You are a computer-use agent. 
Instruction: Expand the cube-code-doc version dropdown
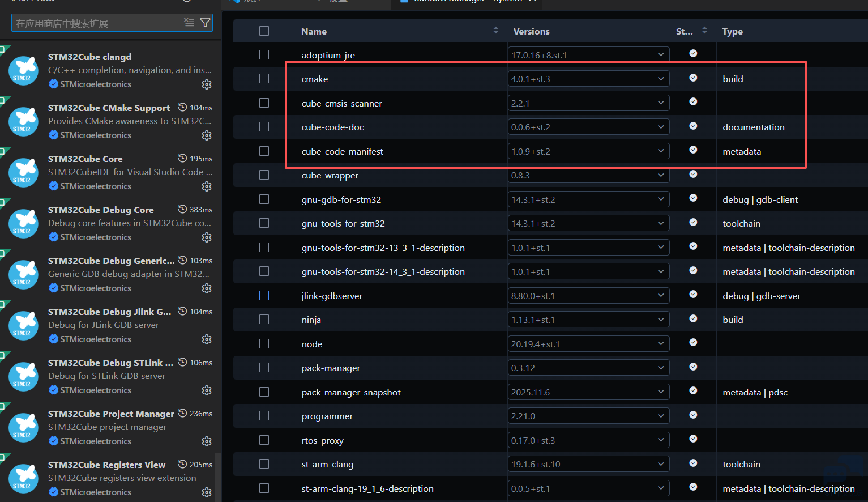coord(588,127)
